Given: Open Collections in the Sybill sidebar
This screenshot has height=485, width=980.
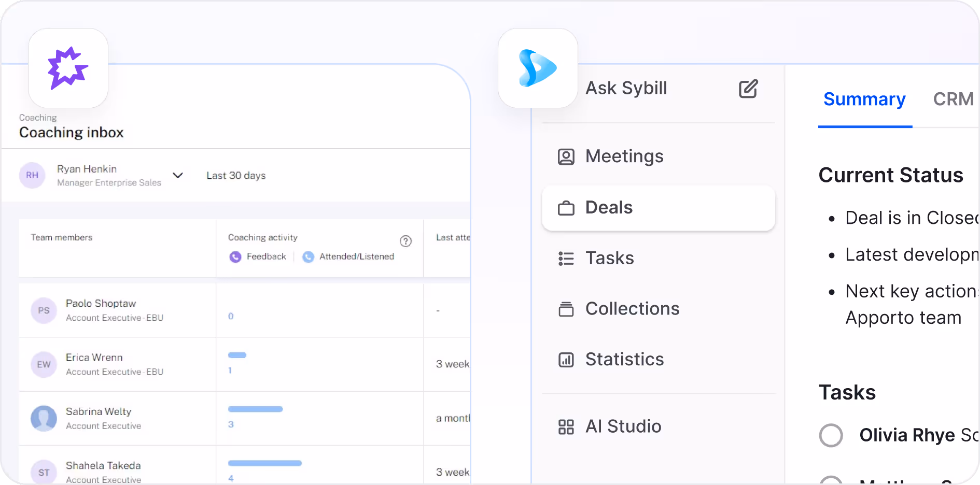Looking at the screenshot, I should (x=659, y=309).
